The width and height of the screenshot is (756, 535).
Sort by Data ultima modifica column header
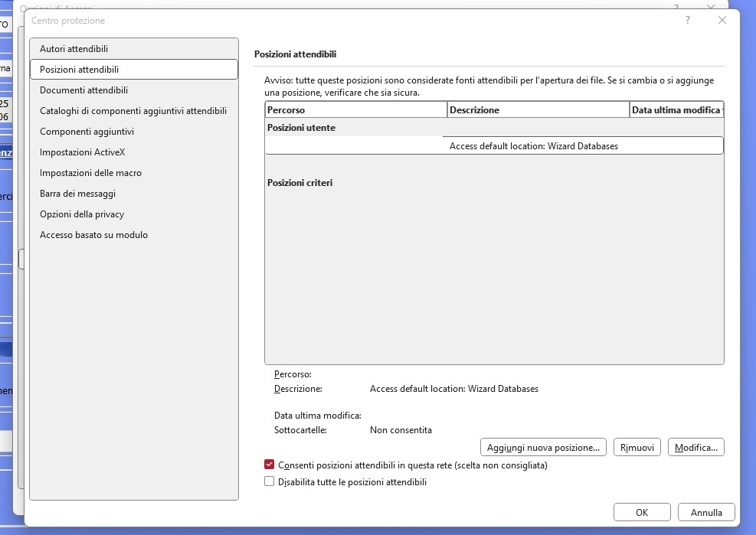[x=676, y=110]
